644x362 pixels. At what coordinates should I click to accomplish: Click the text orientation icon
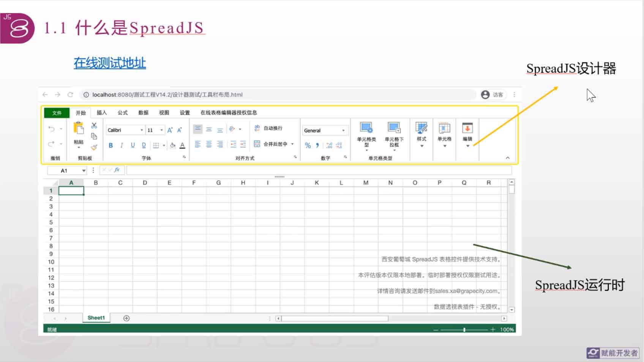point(232,129)
